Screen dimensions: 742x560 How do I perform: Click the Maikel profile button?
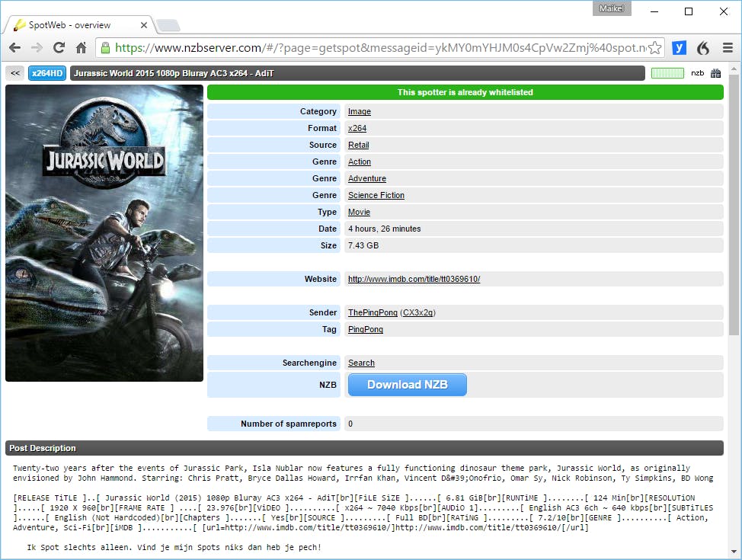tap(612, 8)
